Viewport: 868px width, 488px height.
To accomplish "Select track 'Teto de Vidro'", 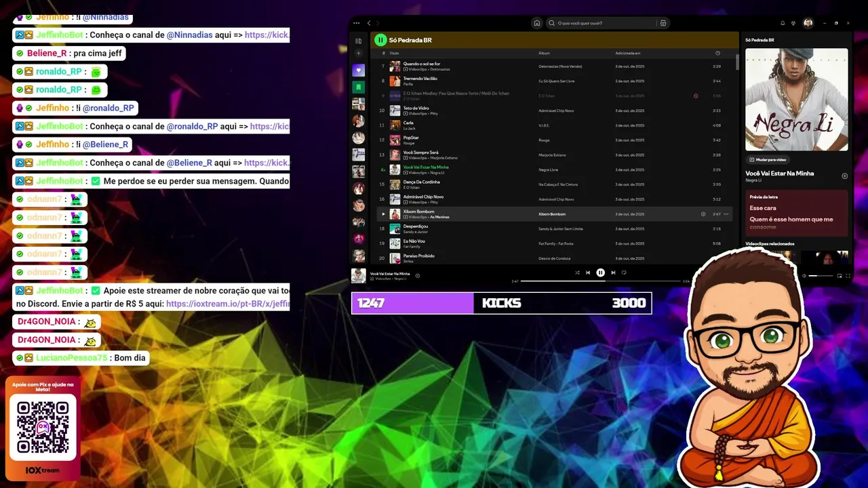I will coord(416,108).
